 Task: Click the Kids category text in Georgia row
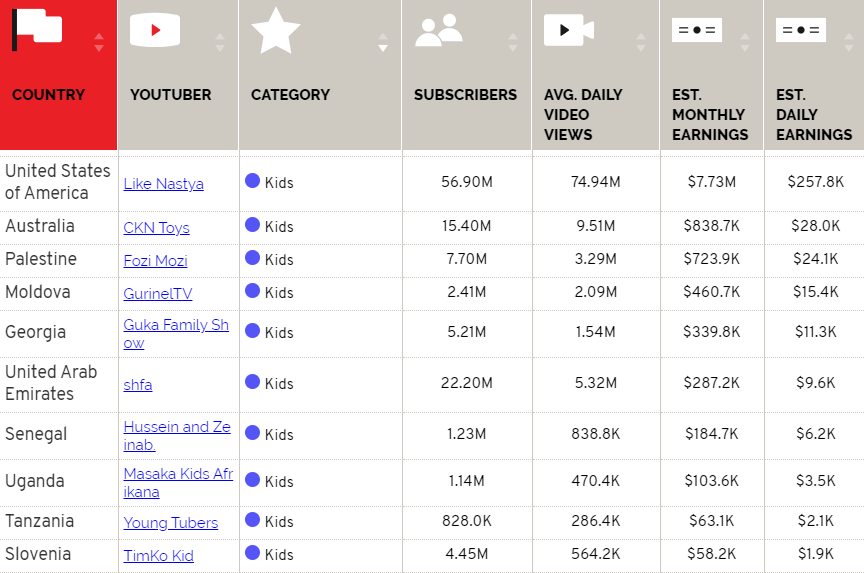coord(279,333)
